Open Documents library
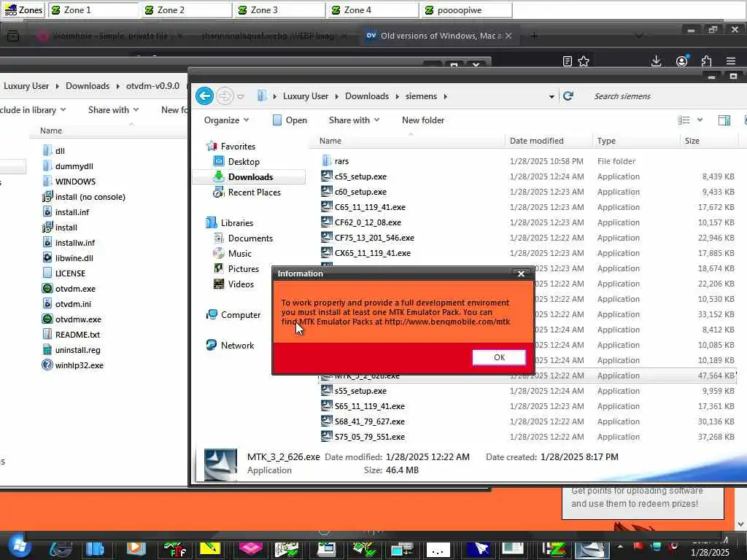 (250, 238)
